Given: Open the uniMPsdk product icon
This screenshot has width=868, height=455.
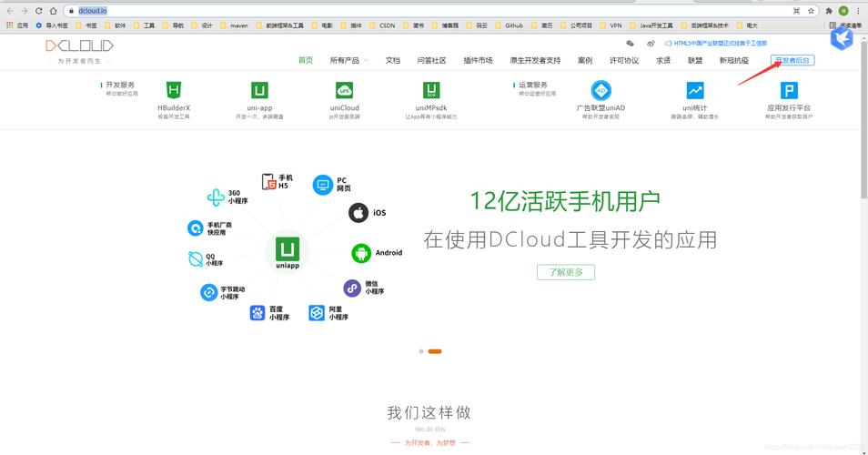Looking at the screenshot, I should [431, 90].
